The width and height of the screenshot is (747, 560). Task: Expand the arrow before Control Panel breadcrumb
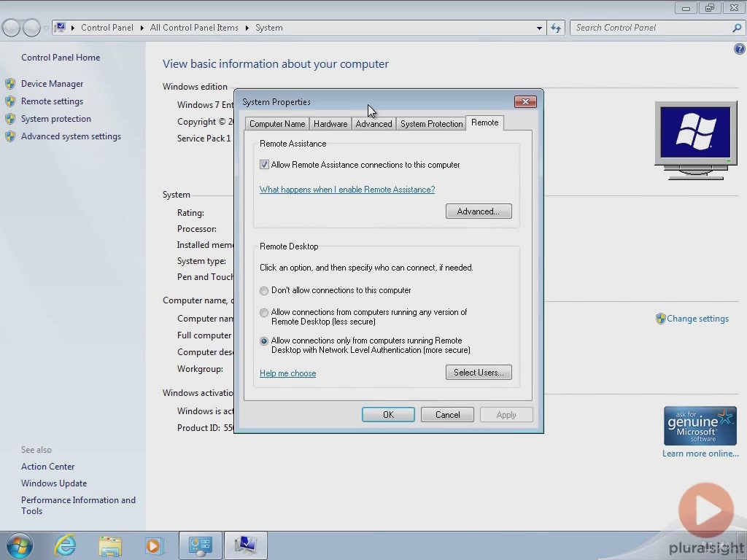(x=73, y=28)
